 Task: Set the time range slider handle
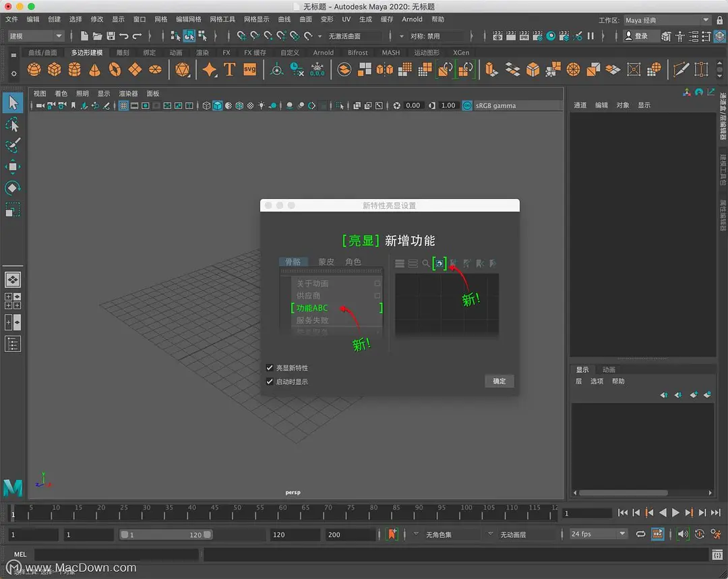166,535
